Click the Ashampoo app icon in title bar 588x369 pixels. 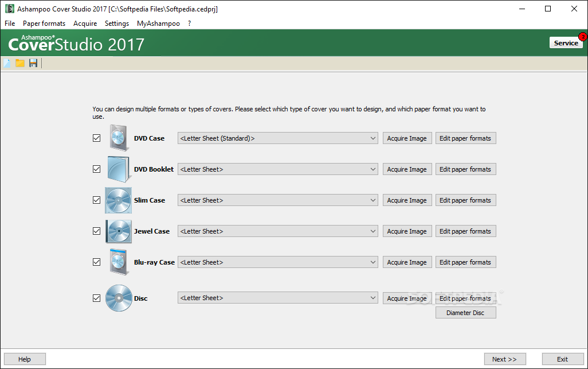[9, 9]
